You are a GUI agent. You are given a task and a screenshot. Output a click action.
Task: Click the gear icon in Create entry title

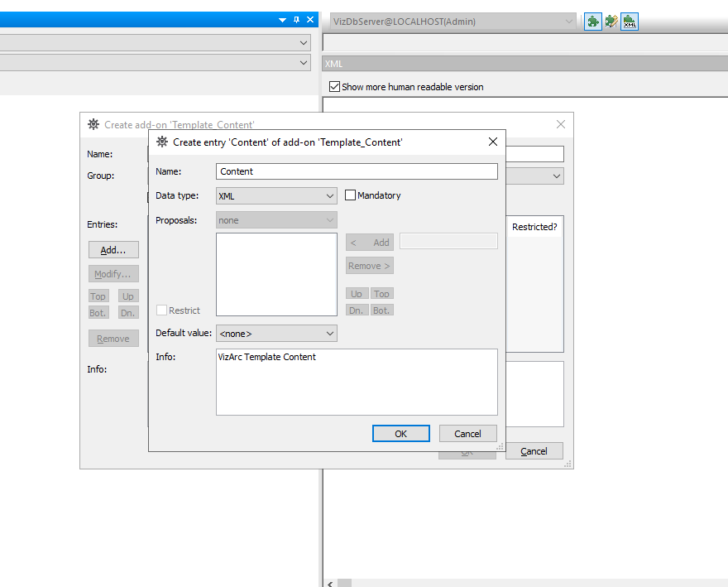(162, 142)
